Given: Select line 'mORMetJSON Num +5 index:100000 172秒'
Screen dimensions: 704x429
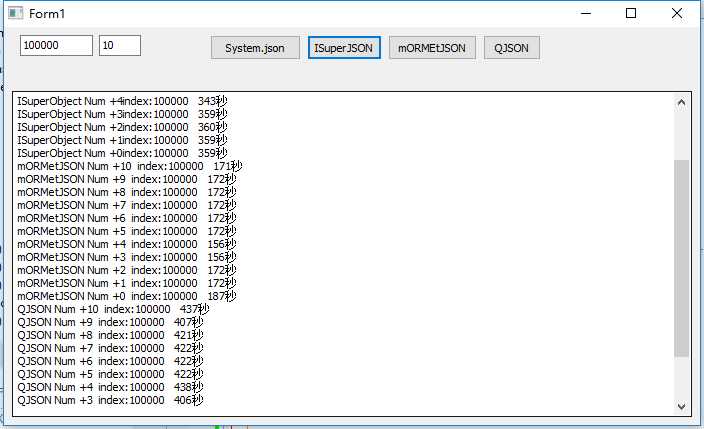Looking at the screenshot, I should click(x=127, y=231).
